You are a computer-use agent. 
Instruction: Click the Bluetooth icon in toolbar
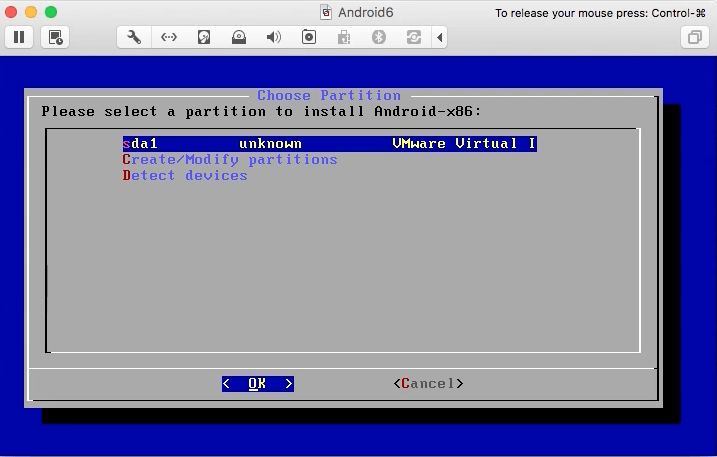pyautogui.click(x=379, y=37)
